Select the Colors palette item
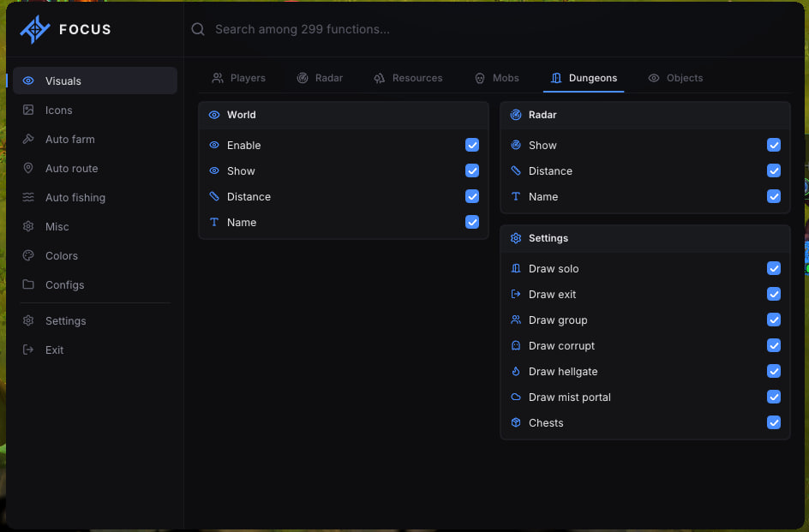Screen dimensions: 809x532 [x=95, y=256]
